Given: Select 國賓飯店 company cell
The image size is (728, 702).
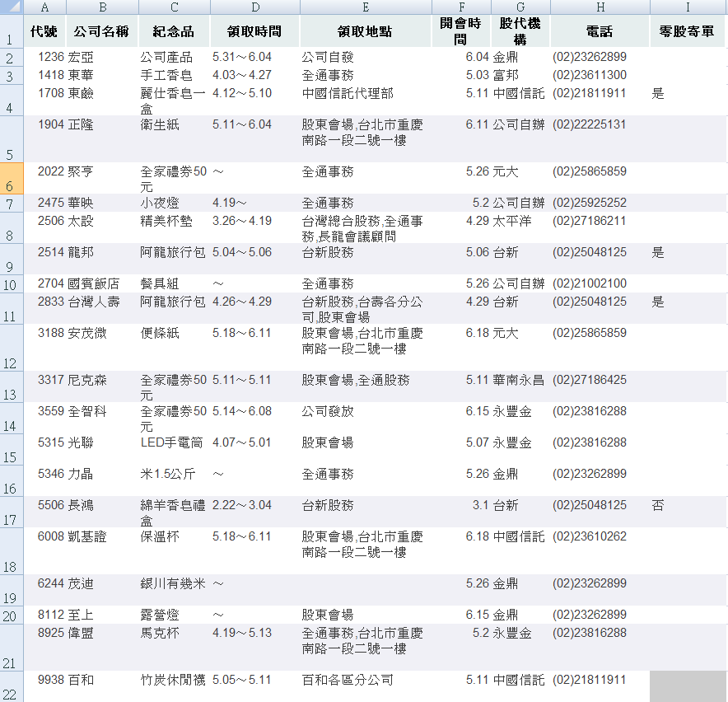Looking at the screenshot, I should tap(102, 283).
